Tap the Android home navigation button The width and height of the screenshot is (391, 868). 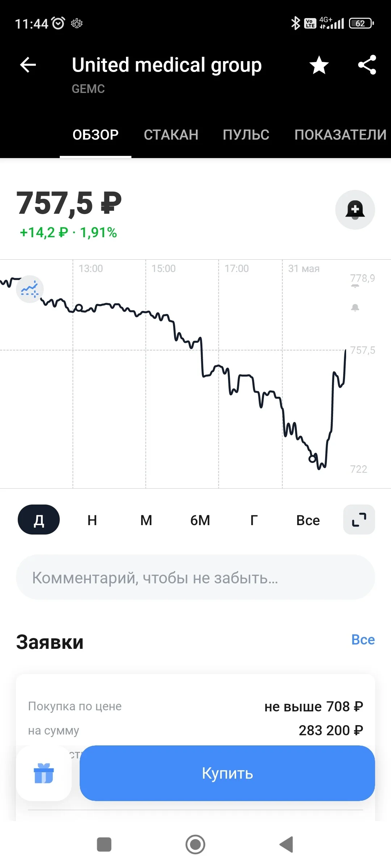(x=195, y=844)
